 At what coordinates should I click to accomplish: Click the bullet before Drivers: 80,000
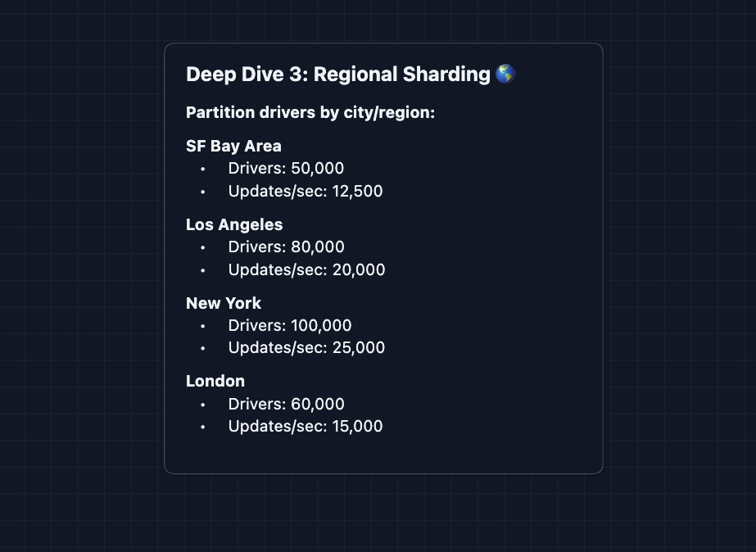tap(203, 247)
